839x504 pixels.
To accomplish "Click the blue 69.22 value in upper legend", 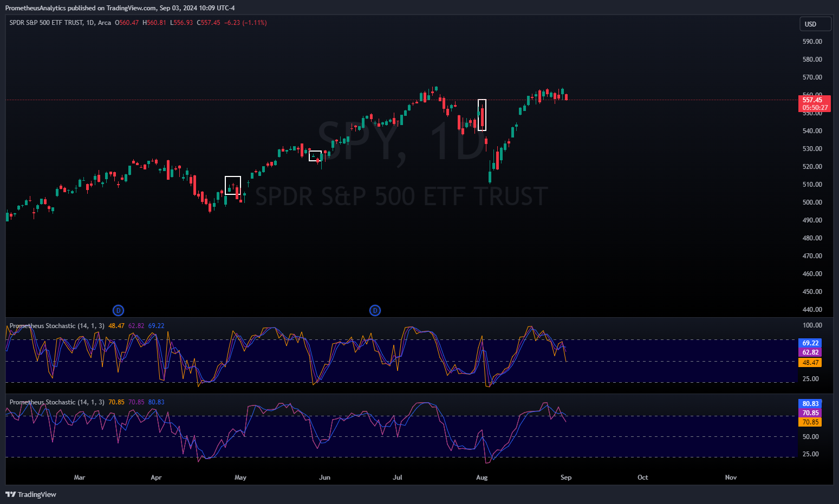I will click(x=156, y=326).
